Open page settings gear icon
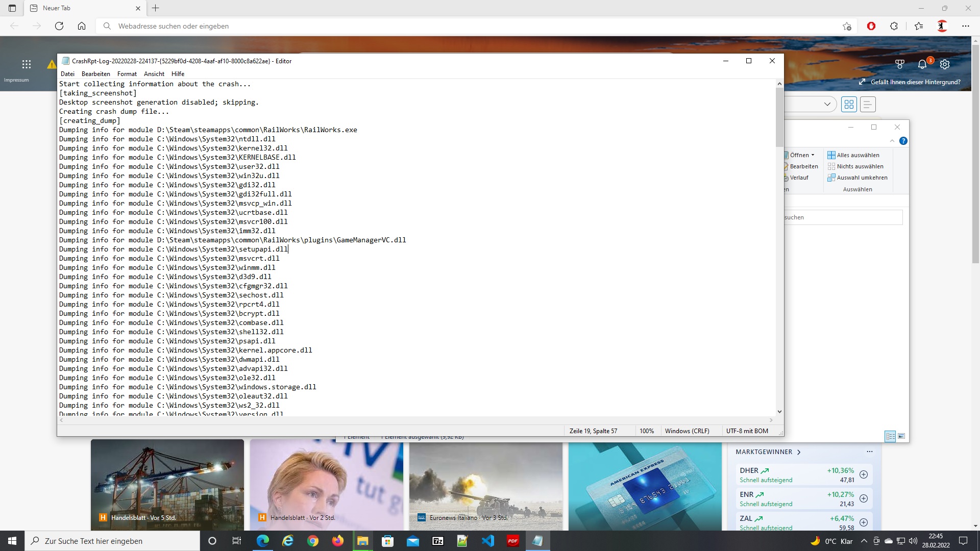The image size is (980, 551). point(945,64)
